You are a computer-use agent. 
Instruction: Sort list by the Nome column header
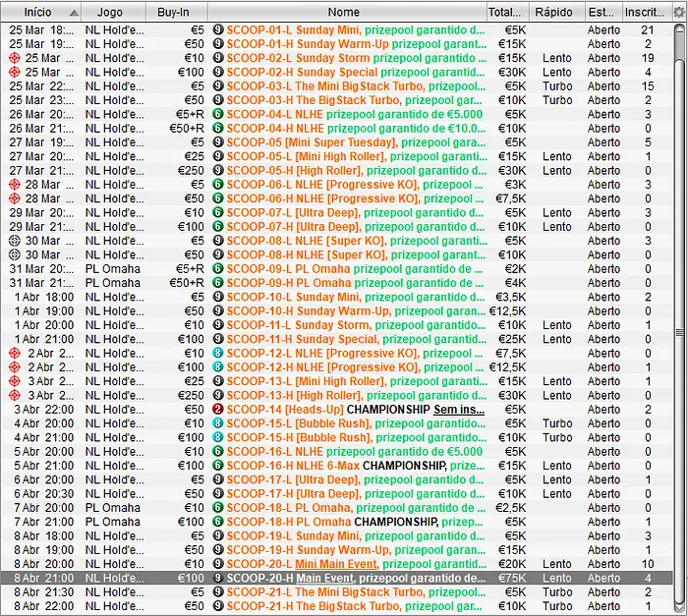tap(344, 12)
